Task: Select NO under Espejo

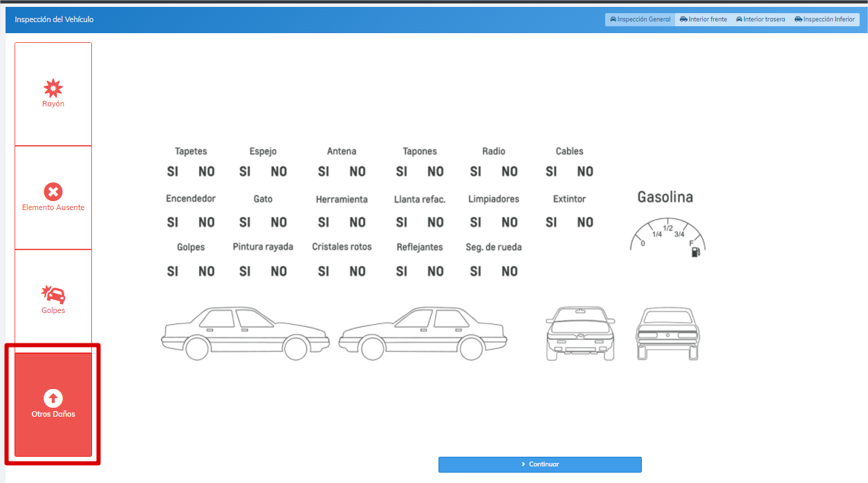Action: coord(279,171)
